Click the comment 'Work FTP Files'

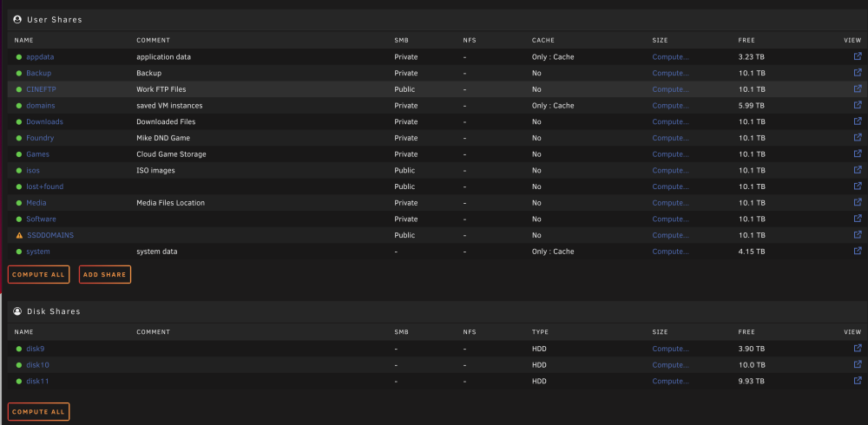tap(161, 89)
